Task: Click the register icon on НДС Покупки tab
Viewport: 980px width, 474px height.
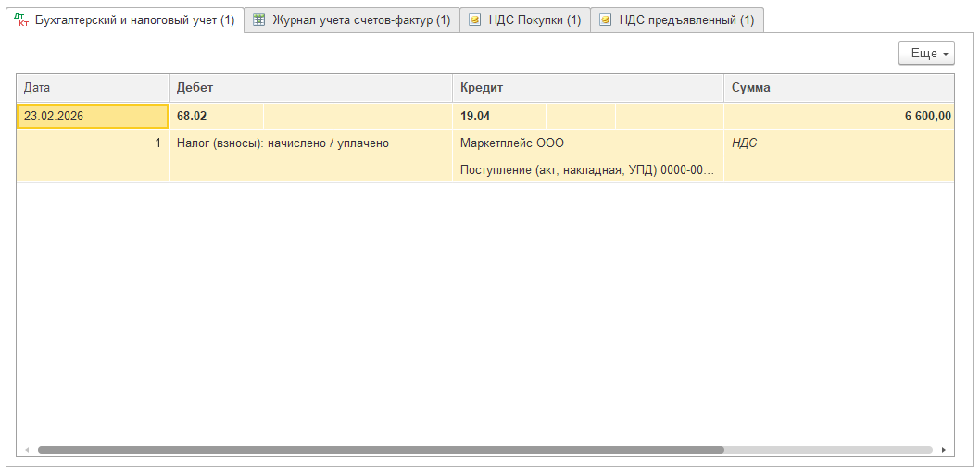Action: click(475, 20)
